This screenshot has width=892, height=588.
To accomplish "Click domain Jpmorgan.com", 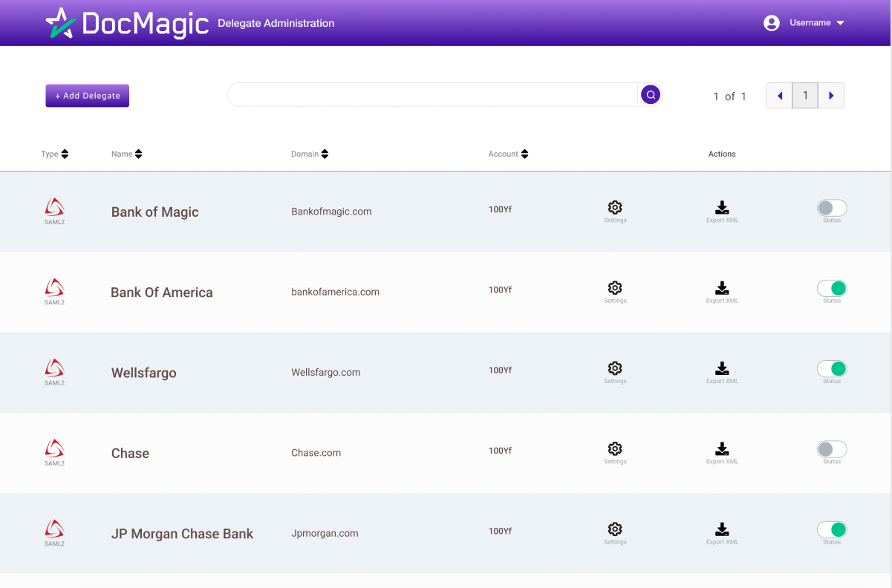I will [325, 533].
